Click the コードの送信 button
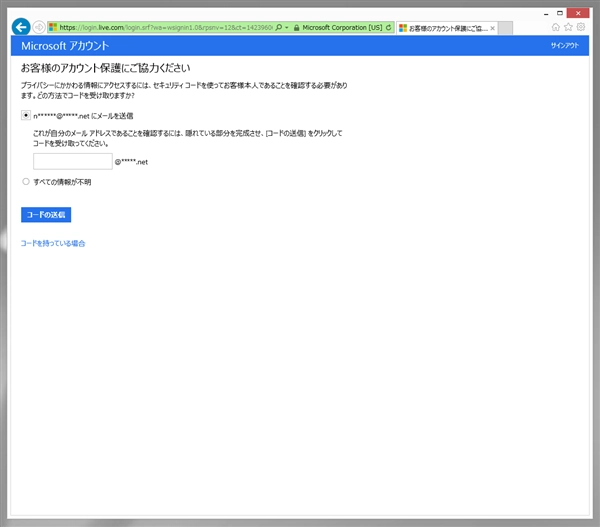Viewport: 600px width, 527px height. (46, 215)
